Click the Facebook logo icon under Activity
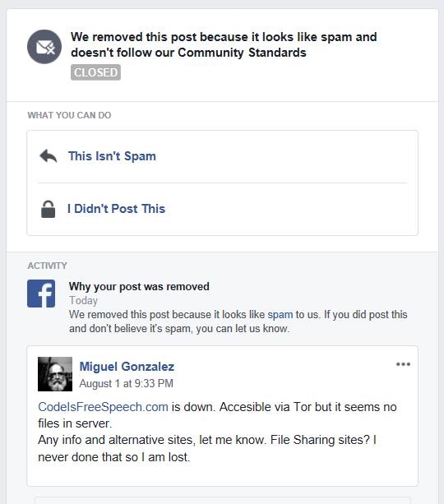This screenshot has width=444, height=504. 41,294
